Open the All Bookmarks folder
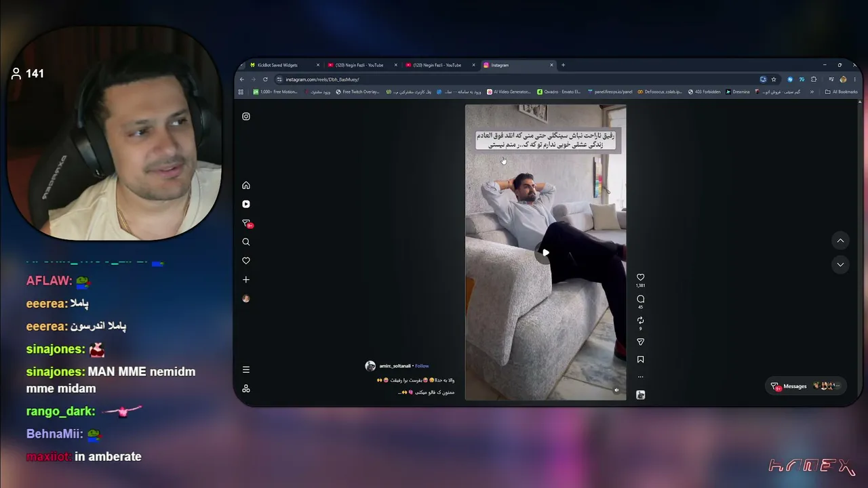This screenshot has width=868, height=488. coord(842,92)
